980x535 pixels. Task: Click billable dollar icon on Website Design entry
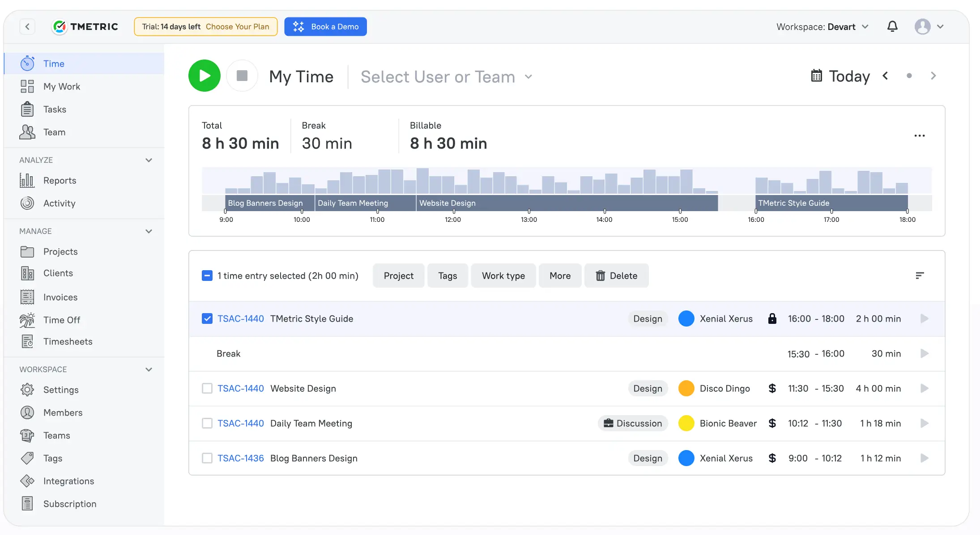coord(772,388)
